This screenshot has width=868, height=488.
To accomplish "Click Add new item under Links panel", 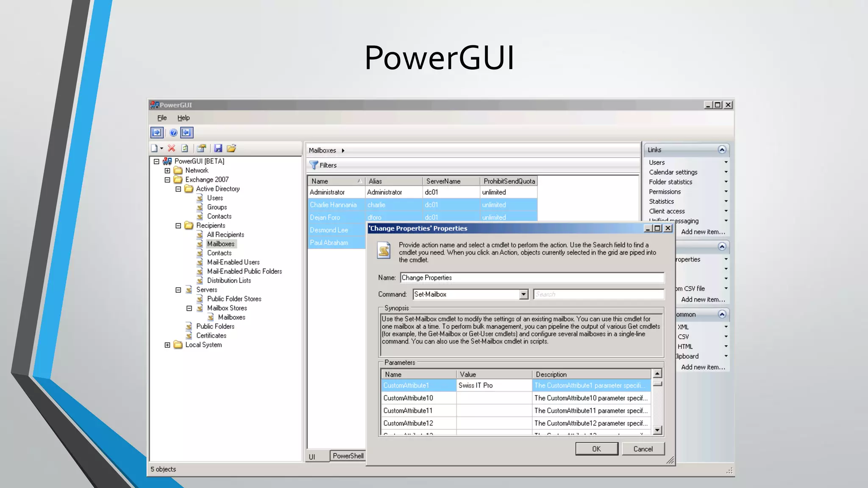I will click(x=703, y=232).
